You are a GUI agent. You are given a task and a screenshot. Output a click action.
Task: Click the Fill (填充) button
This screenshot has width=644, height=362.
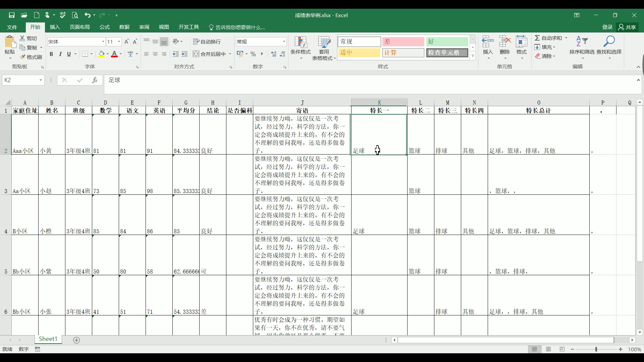(x=545, y=47)
